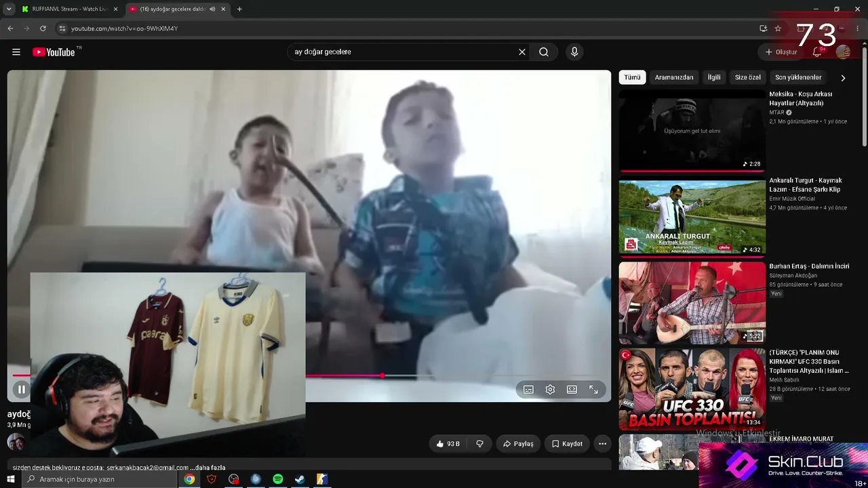The image size is (868, 488).
Task: Visit the Süleyman Akdoğan channel
Action: (793, 275)
